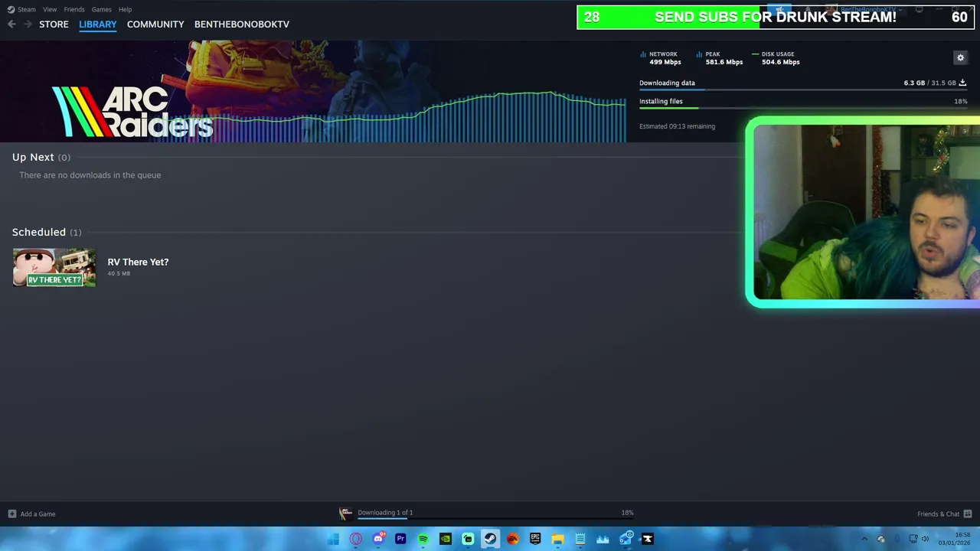Click the Downloading data progress bar

click(x=802, y=90)
